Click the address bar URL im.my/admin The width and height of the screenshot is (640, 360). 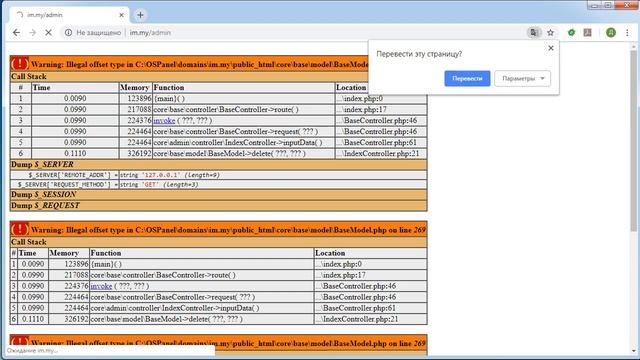point(150,33)
